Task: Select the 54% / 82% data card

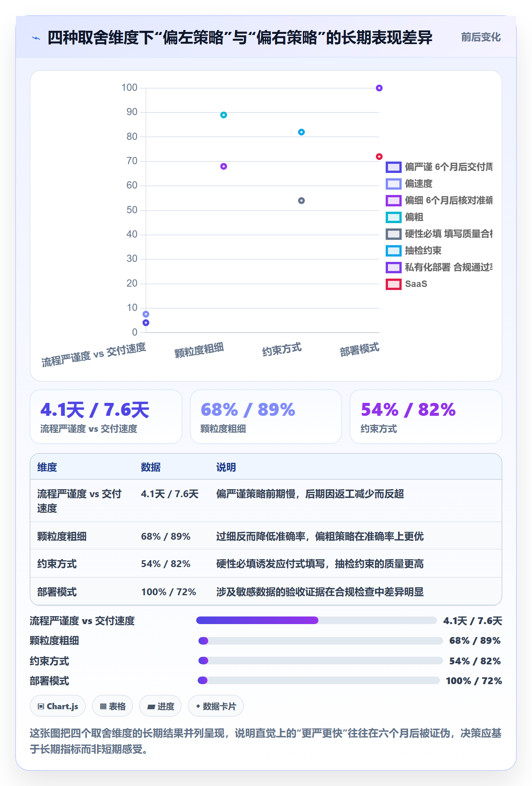Action: (426, 417)
